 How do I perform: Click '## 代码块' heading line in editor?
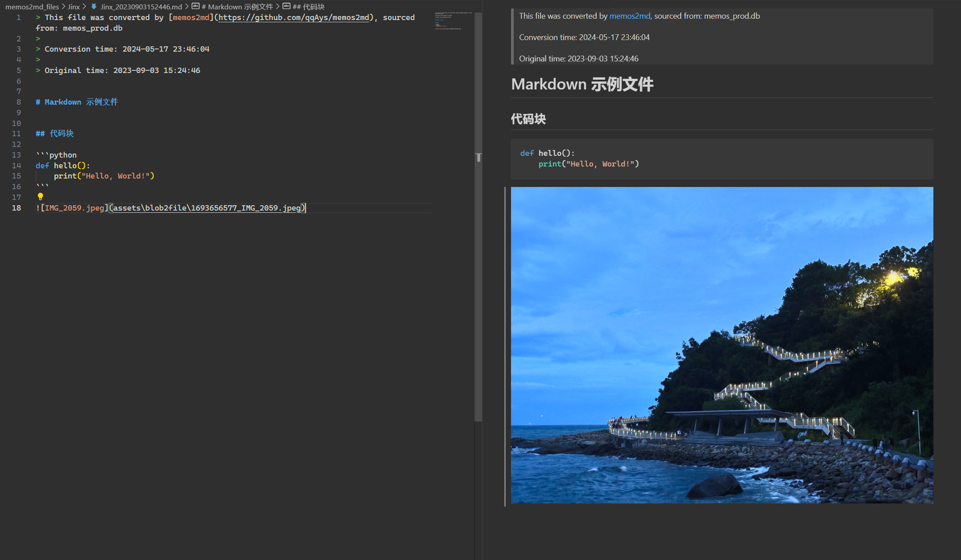coord(54,134)
